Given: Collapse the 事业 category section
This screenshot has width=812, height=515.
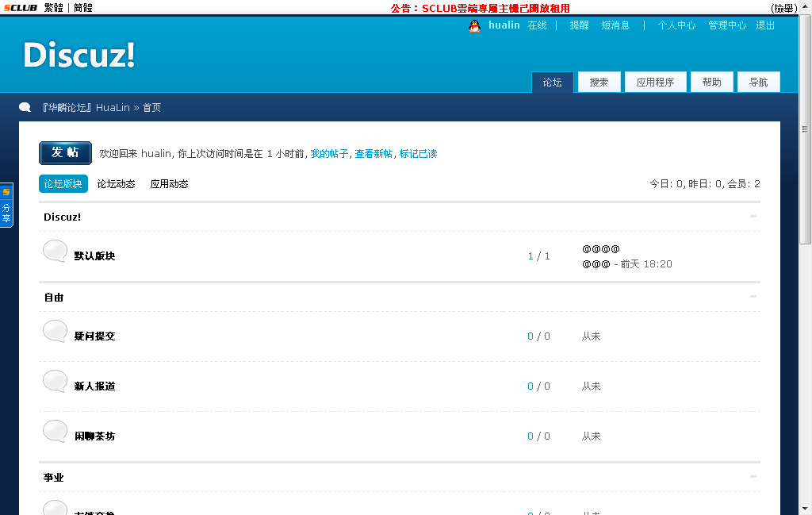Looking at the screenshot, I should click(753, 476).
